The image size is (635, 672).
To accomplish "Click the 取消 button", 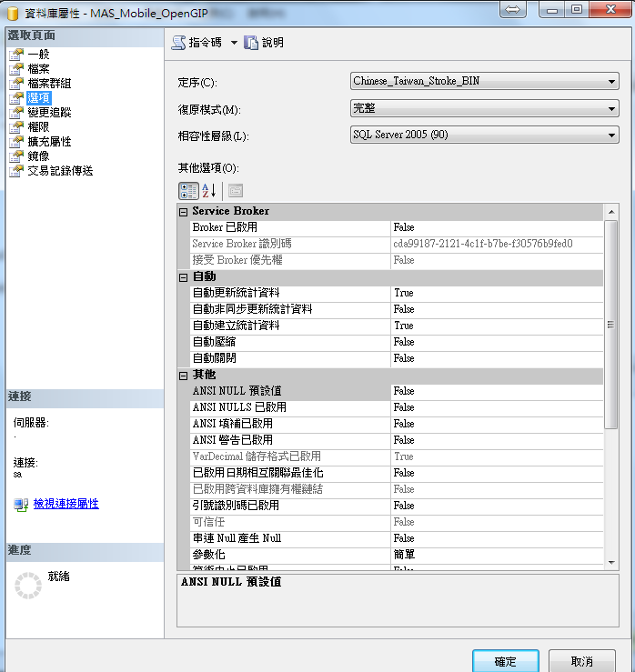I will click(x=582, y=661).
